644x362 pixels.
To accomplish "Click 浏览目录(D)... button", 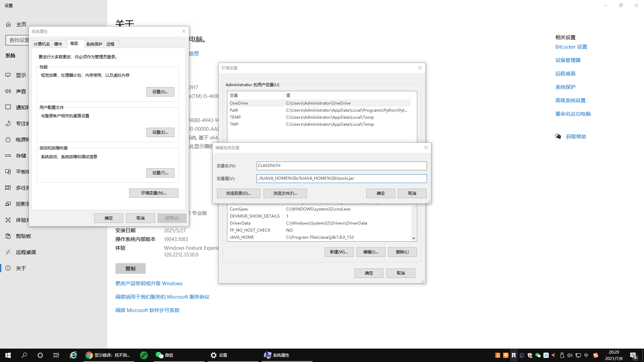I will pyautogui.click(x=238, y=193).
